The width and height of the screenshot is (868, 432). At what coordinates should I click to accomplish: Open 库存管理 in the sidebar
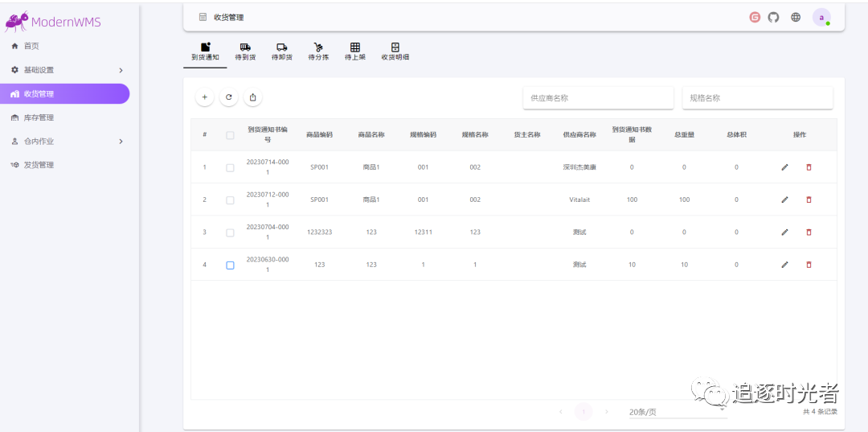tap(39, 117)
